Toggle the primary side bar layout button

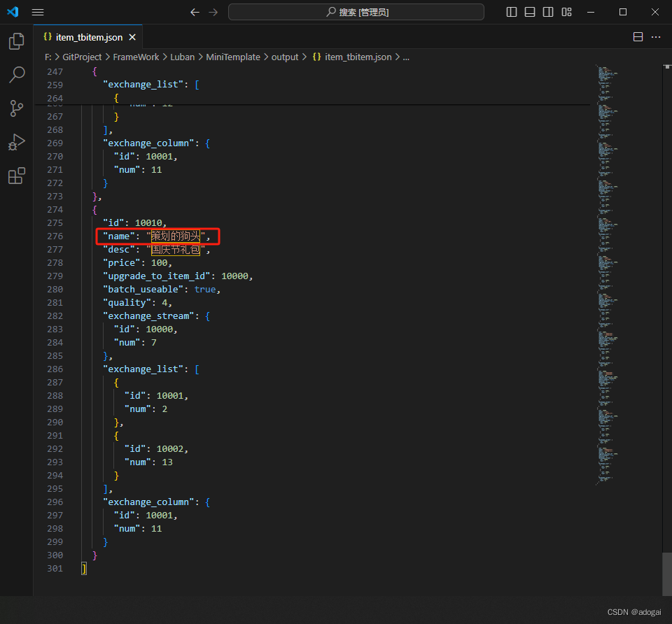(512, 12)
